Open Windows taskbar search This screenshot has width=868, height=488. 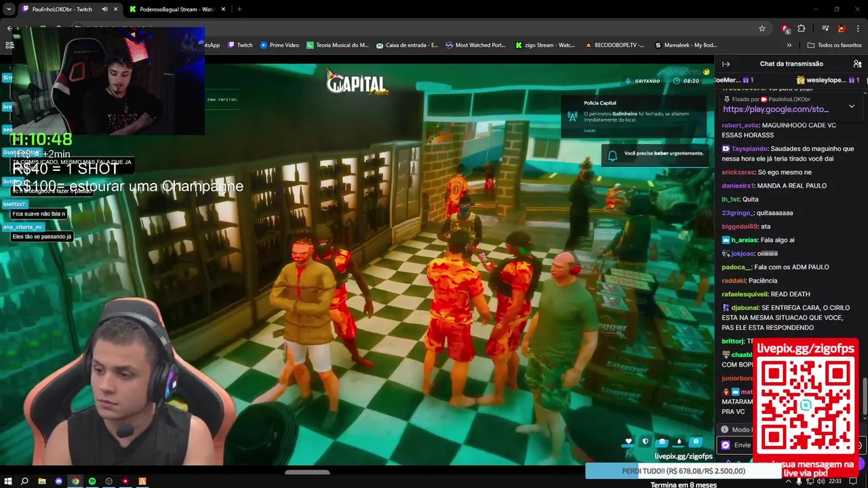coord(25,481)
